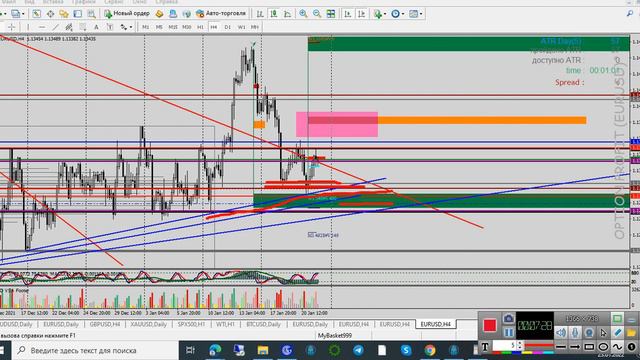
Task: Switch chart to bar chart mode
Action: (260, 14)
